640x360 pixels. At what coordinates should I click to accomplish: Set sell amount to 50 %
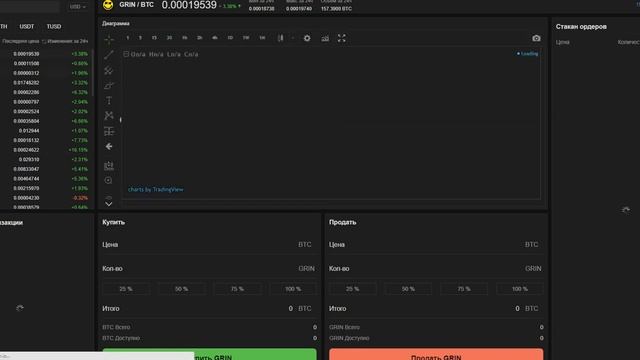pyautogui.click(x=408, y=289)
